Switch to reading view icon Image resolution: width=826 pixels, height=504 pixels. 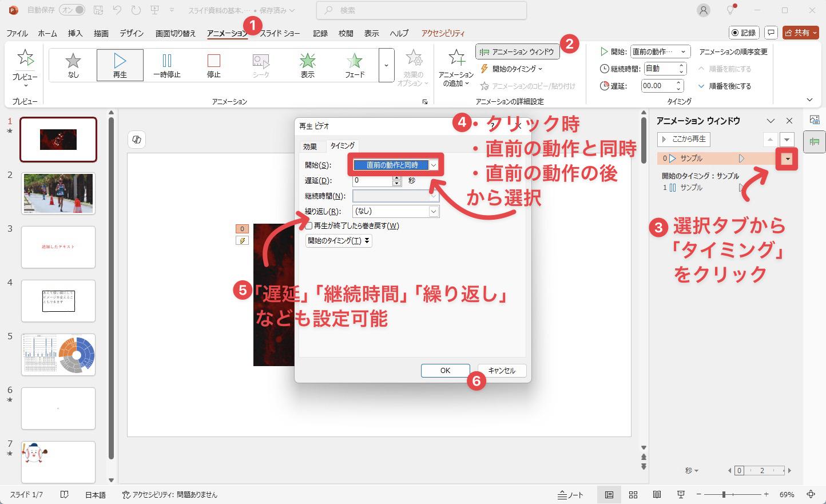click(657, 495)
